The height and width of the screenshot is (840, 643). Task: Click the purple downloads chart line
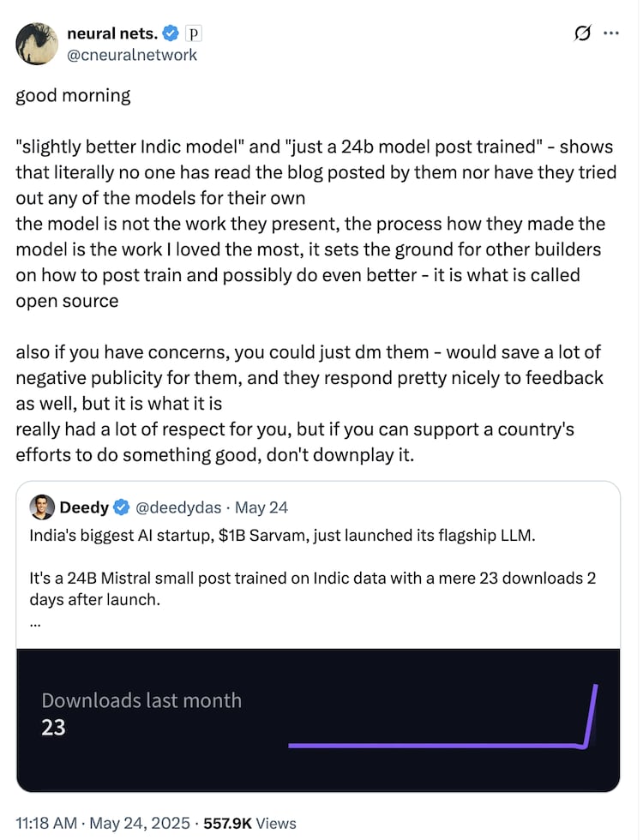point(437,745)
